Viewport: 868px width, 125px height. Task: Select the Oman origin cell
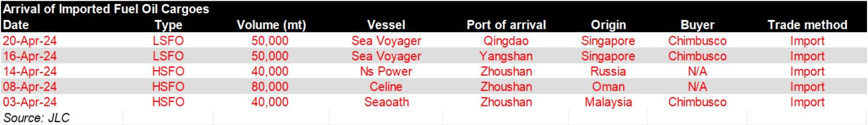click(608, 87)
